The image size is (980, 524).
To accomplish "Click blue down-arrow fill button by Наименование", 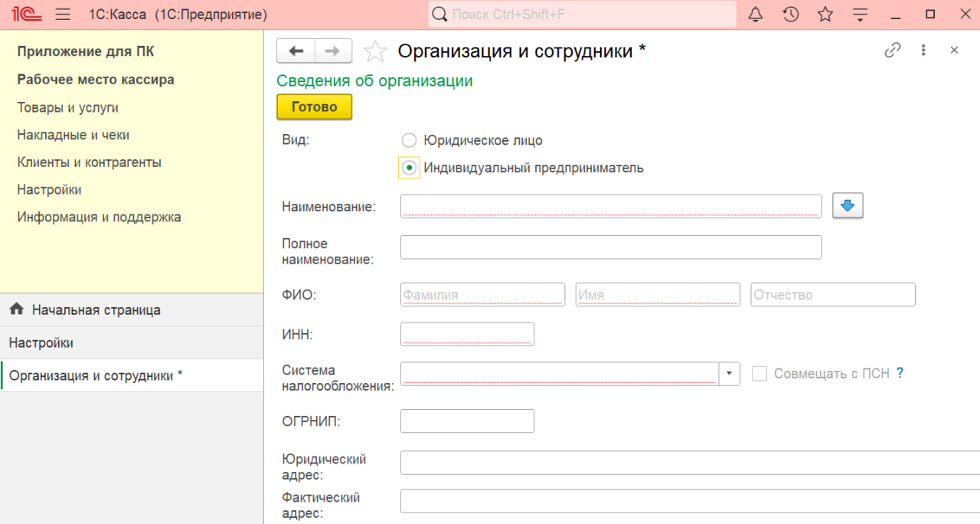I will (848, 205).
